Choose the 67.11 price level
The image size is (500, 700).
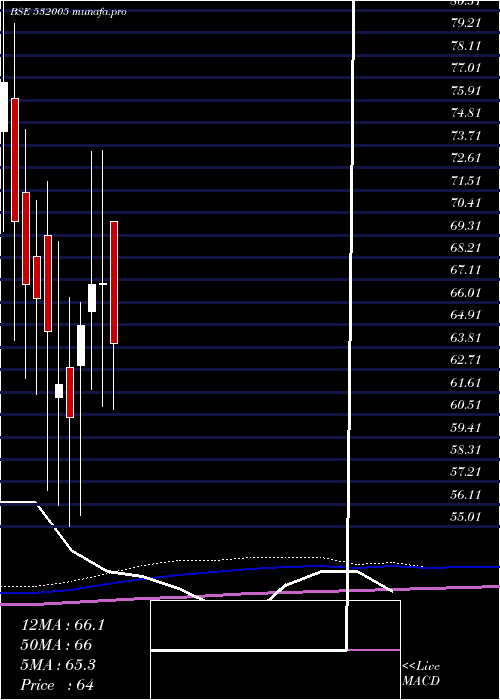[466, 270]
